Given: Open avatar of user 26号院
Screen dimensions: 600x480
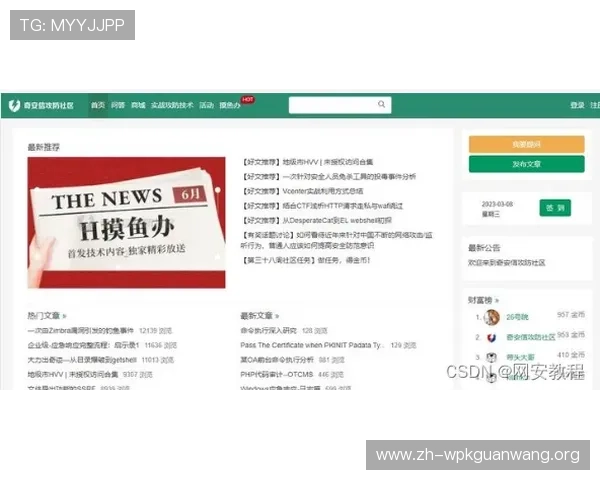Looking at the screenshot, I should (491, 317).
